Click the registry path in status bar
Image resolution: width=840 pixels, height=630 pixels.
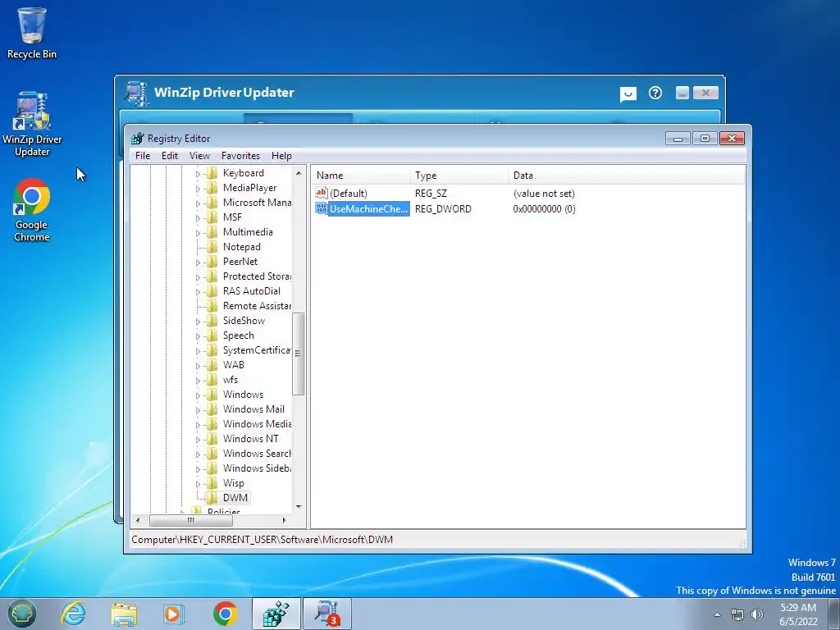click(262, 540)
